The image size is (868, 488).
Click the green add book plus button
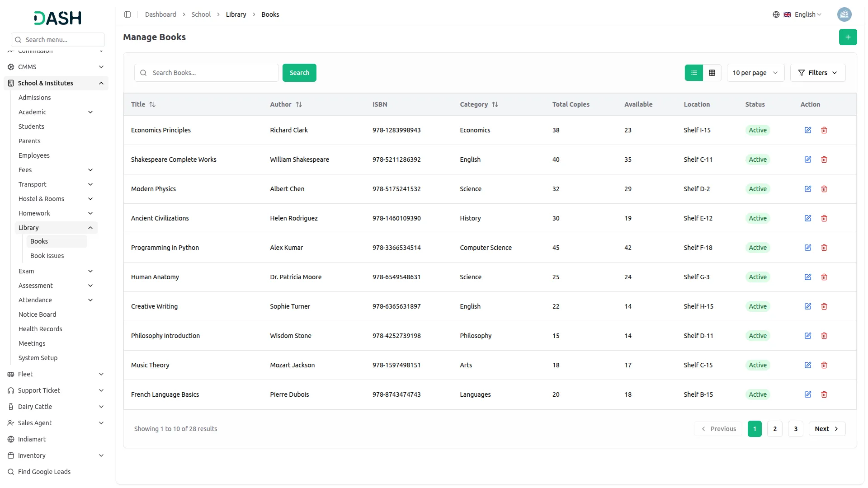pos(848,37)
